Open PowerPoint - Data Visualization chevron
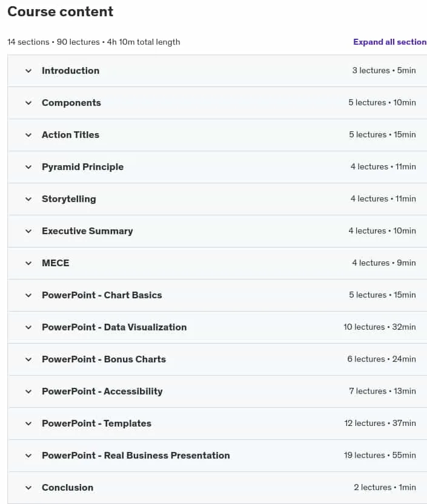 point(28,327)
